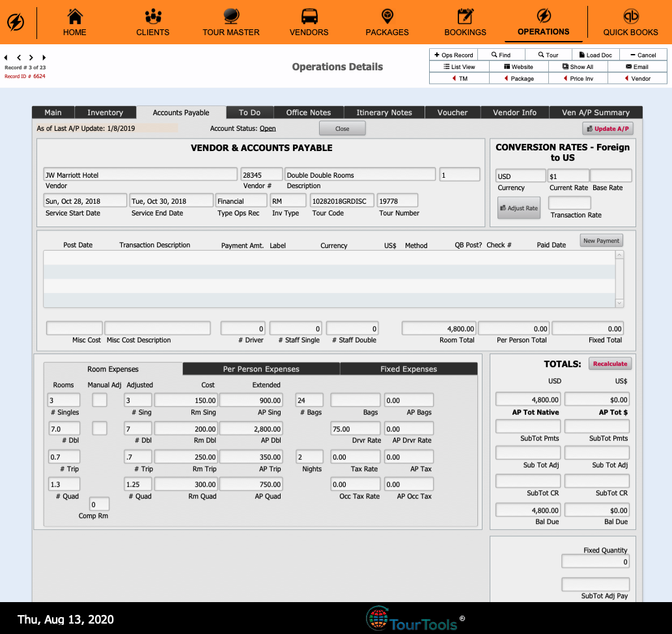This screenshot has width=672, height=634.
Task: Click the Nights field
Action: 309,457
